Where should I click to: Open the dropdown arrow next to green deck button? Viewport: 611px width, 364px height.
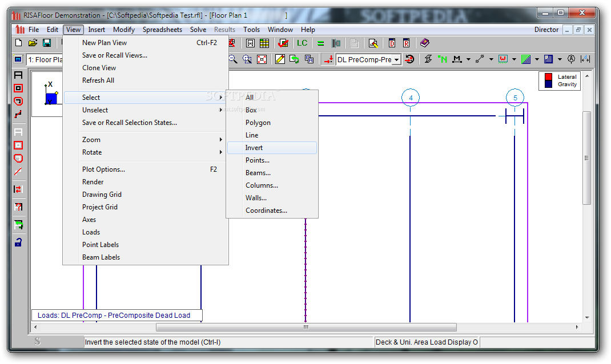pyautogui.click(x=537, y=59)
